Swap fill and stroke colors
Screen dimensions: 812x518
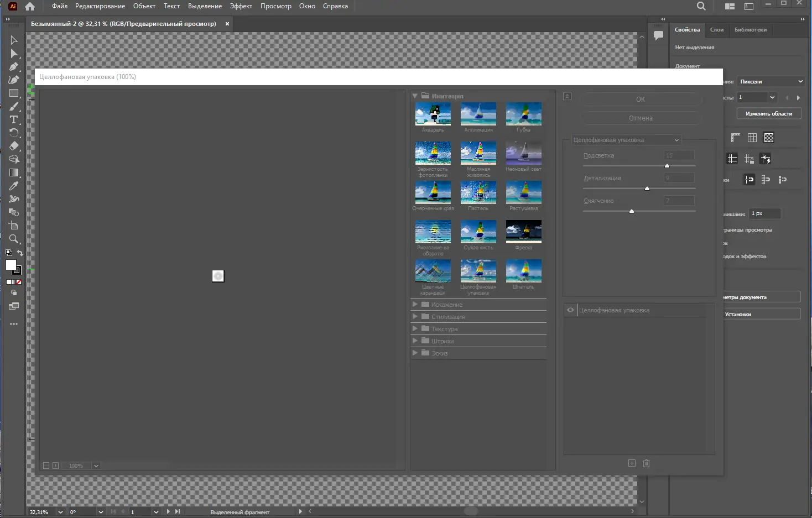coord(20,253)
